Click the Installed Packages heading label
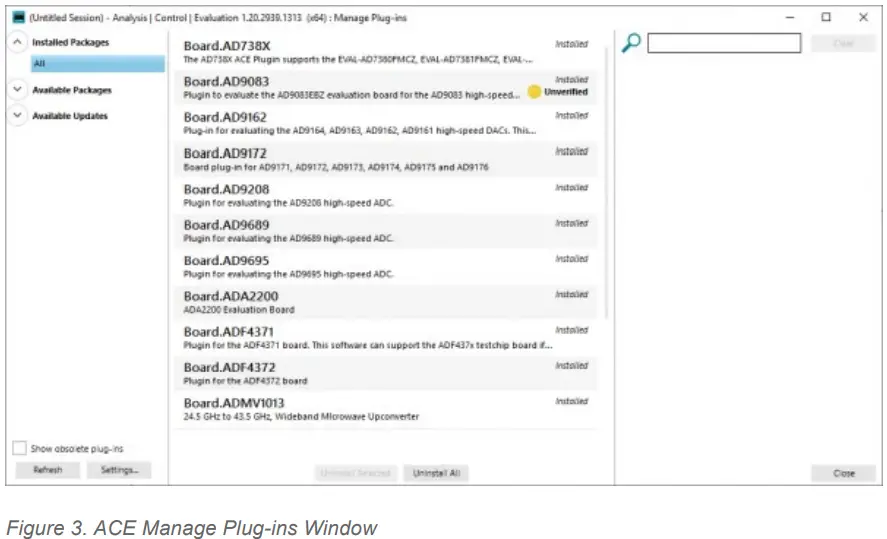The height and width of the screenshot is (539, 887). click(71, 42)
